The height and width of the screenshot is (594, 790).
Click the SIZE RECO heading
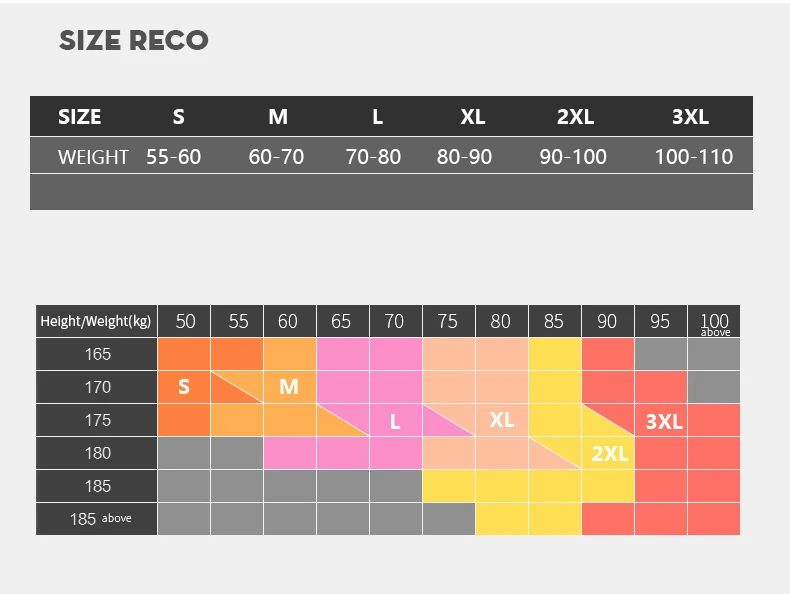coord(134,41)
